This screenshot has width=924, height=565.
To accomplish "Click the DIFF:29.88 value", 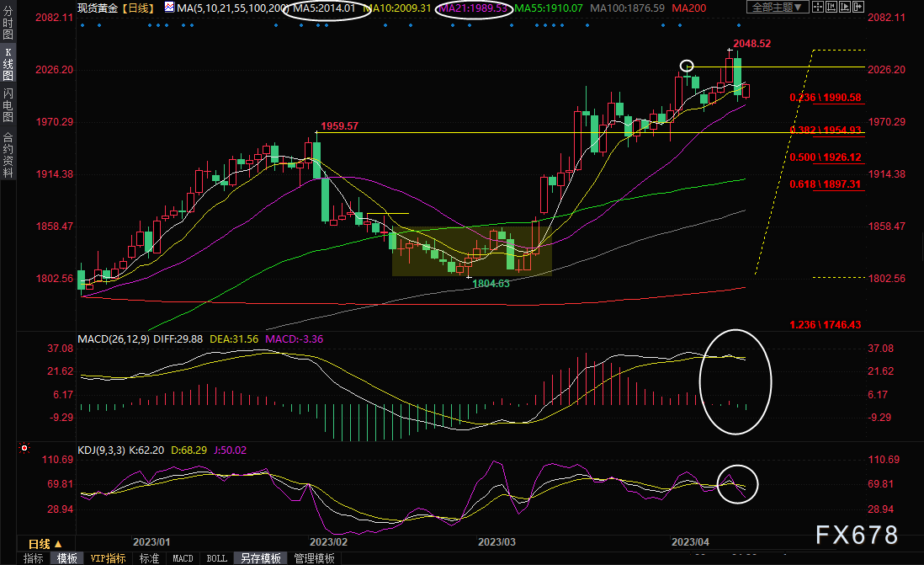I will click(x=178, y=339).
